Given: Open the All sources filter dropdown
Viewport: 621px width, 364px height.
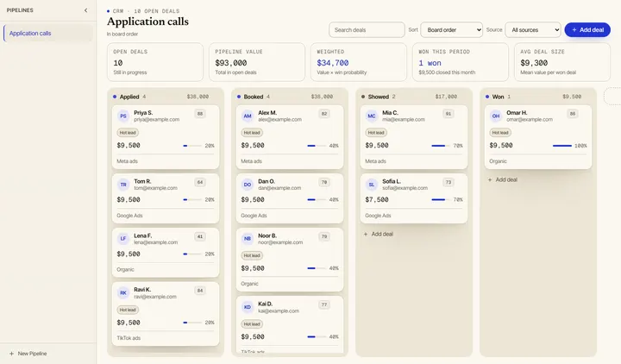Looking at the screenshot, I should 533,29.
